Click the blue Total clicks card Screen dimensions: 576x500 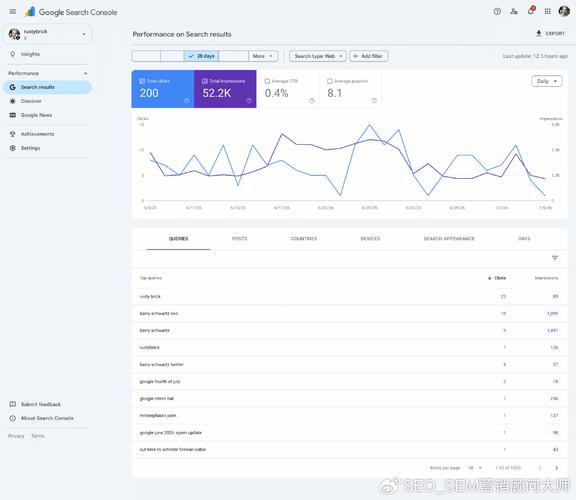coord(163,89)
